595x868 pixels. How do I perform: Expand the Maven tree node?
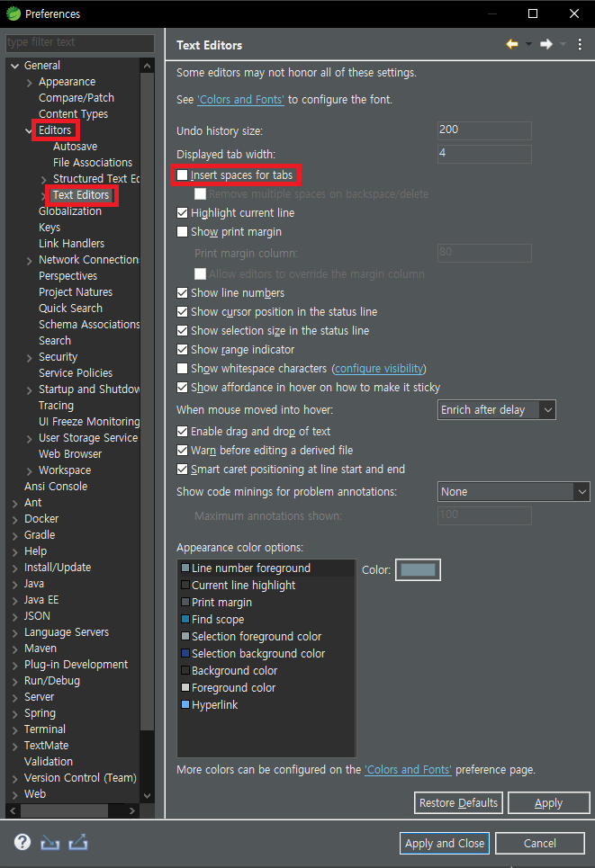(x=15, y=649)
